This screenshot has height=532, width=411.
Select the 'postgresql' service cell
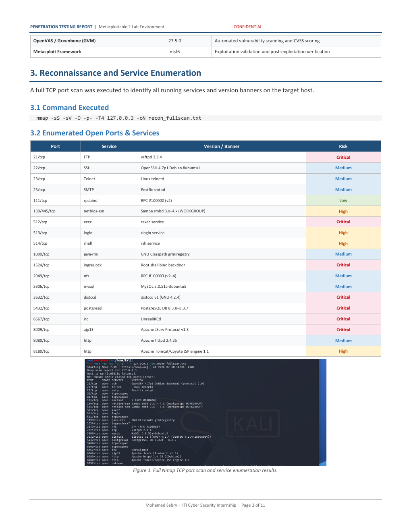pyautogui.click(x=109, y=308)
